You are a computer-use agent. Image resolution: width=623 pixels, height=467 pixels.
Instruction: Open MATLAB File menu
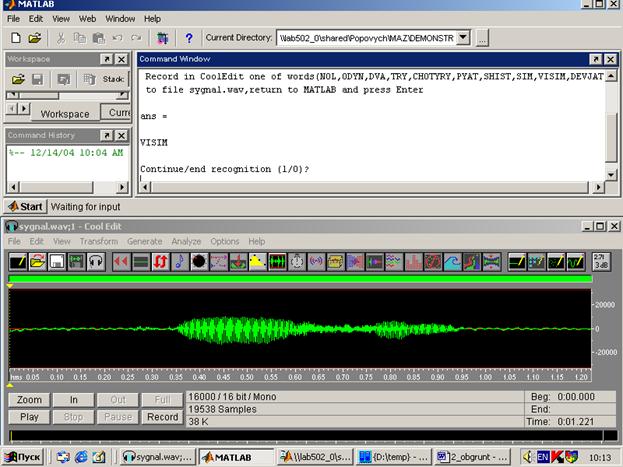[13, 19]
